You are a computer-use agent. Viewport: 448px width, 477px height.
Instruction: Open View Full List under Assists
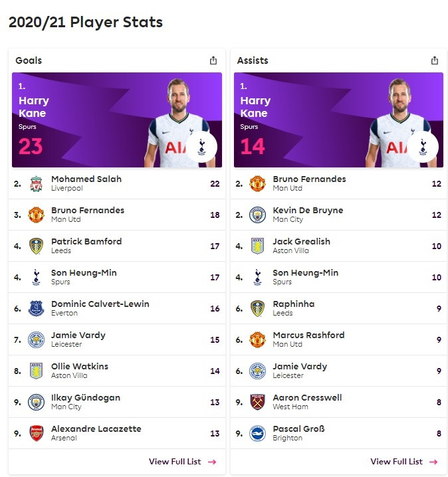(404, 462)
